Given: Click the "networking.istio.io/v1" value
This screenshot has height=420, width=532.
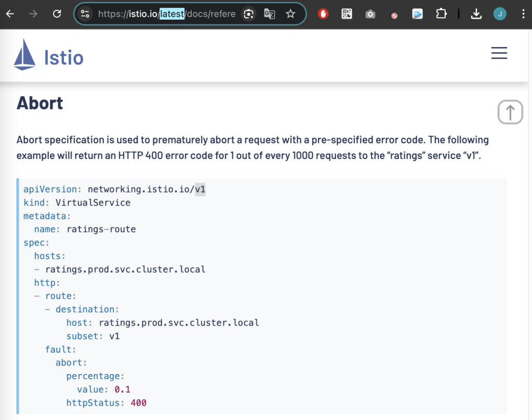Looking at the screenshot, I should click(147, 189).
